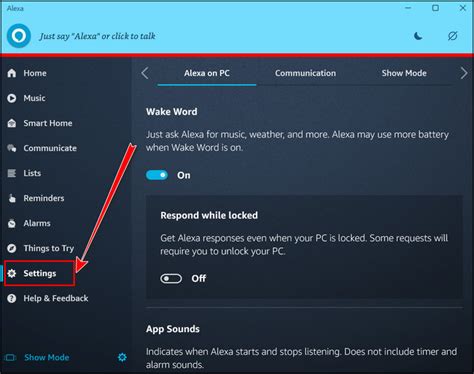Click the Lists icon in sidebar
474x374 pixels.
pos(12,173)
